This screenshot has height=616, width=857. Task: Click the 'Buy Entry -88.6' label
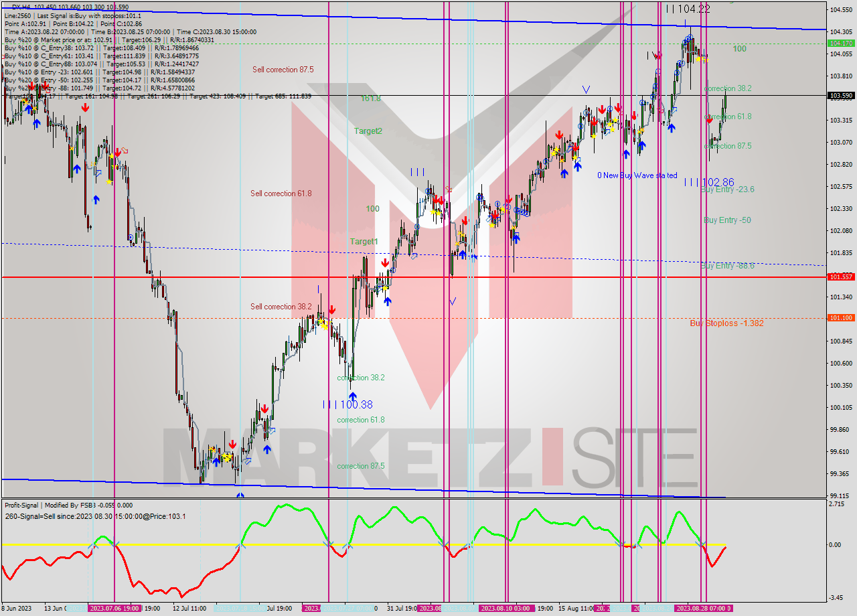728,266
